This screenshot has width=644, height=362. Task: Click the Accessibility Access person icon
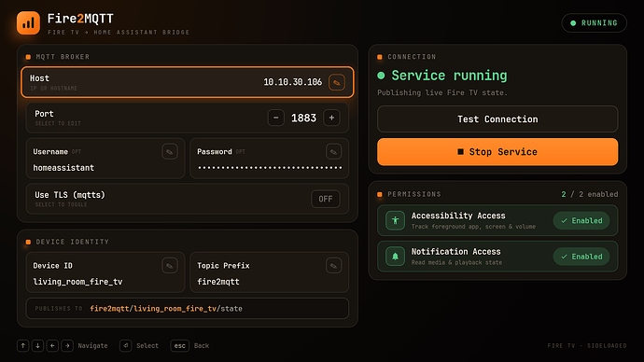click(x=395, y=220)
